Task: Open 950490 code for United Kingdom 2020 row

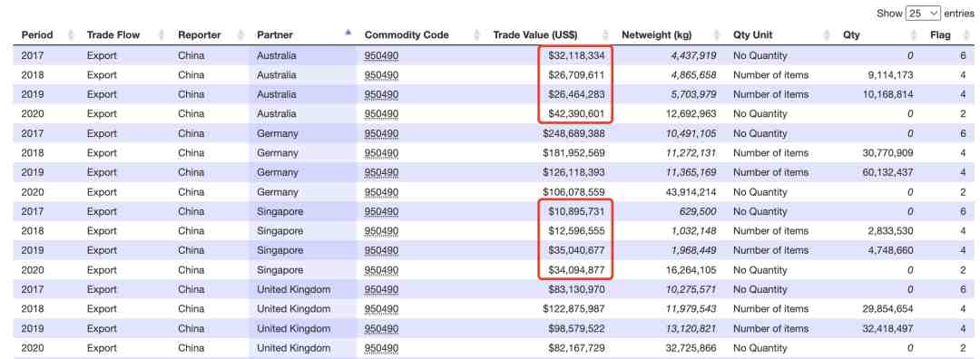Action: pyautogui.click(x=381, y=348)
